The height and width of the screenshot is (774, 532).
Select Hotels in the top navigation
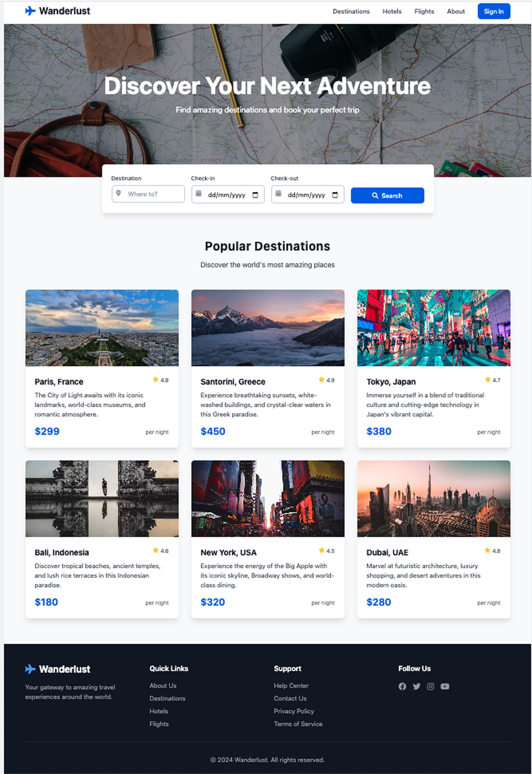(x=392, y=11)
